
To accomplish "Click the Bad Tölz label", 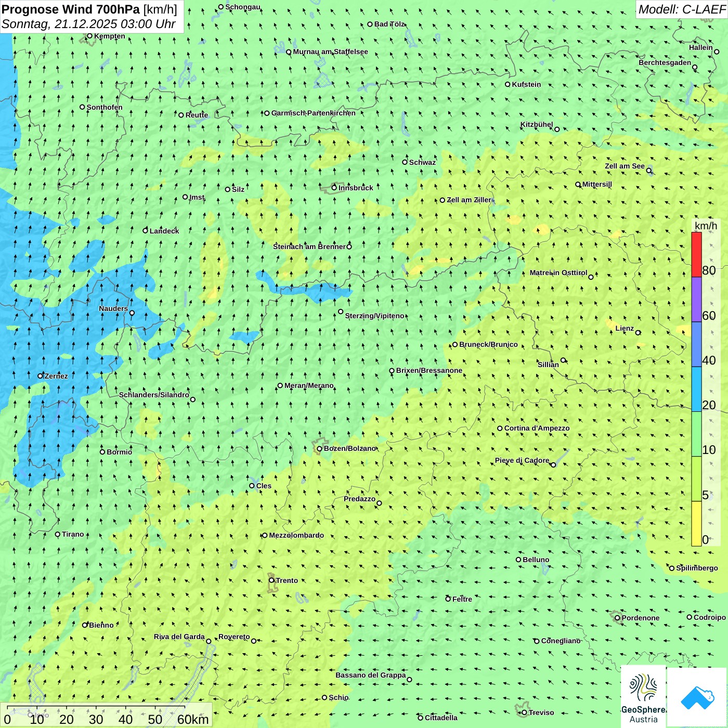I will click(x=389, y=24).
